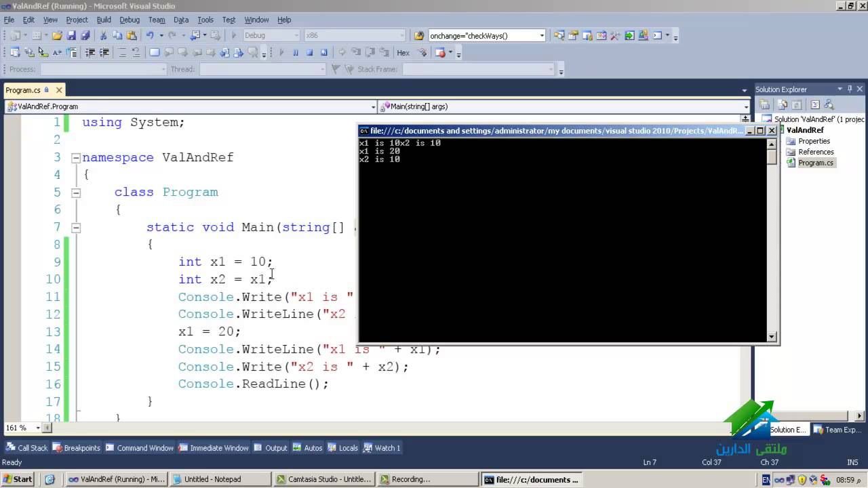Open the Team menu
The image size is (868, 488).
pos(157,20)
